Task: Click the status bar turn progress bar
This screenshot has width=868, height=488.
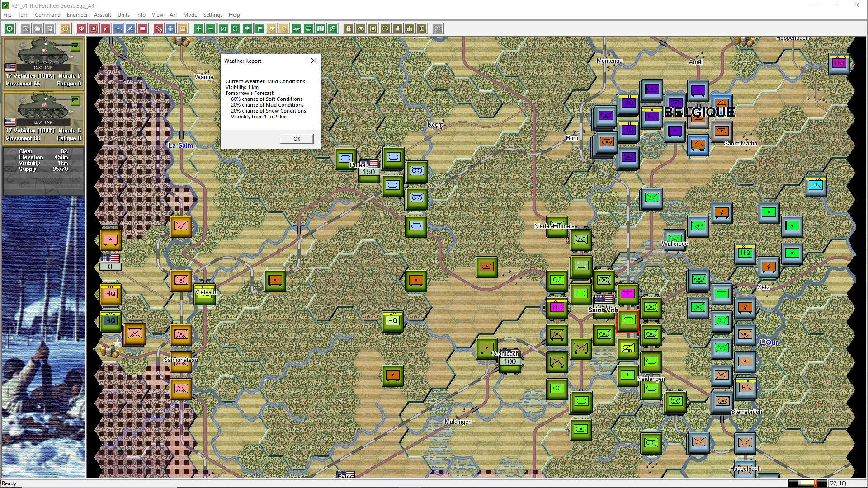Action: pos(807,483)
